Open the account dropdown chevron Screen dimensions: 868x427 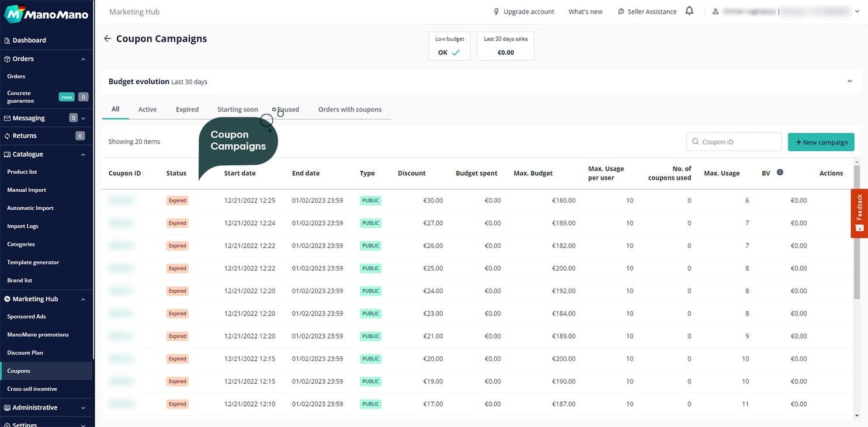856,11
